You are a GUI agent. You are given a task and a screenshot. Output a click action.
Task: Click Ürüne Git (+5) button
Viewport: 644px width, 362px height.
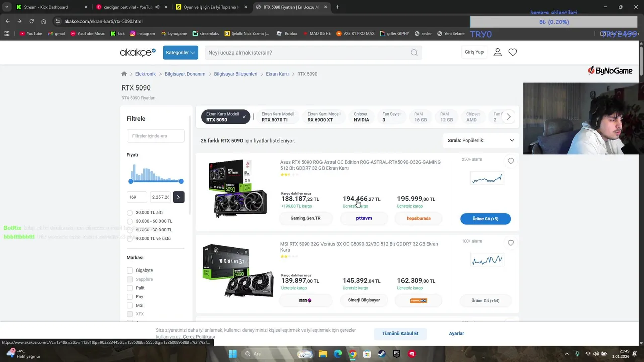click(486, 219)
